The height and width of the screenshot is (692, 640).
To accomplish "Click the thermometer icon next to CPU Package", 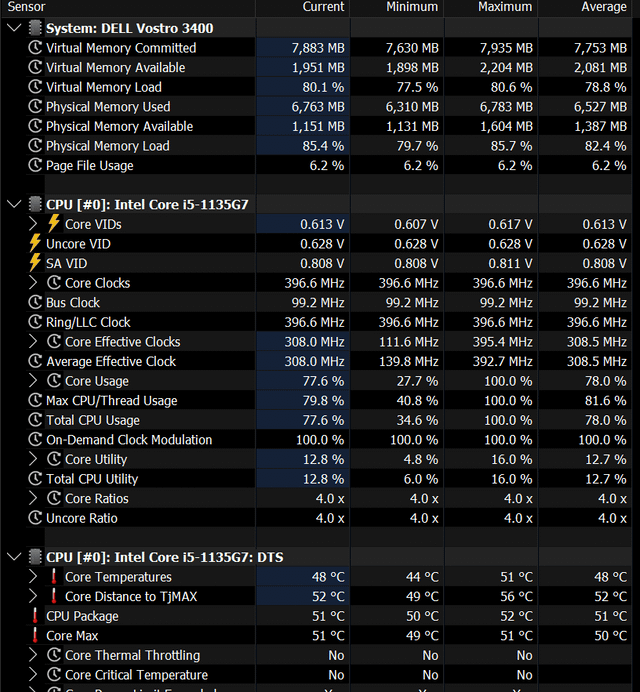I will click(x=35, y=616).
